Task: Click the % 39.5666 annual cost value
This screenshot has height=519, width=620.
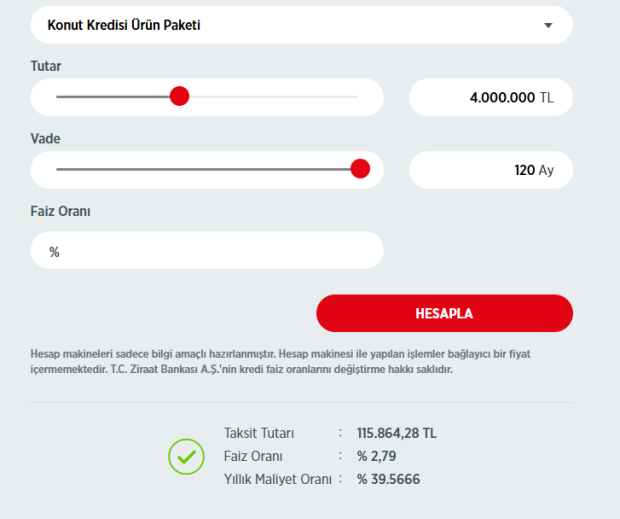Action: 388,479
